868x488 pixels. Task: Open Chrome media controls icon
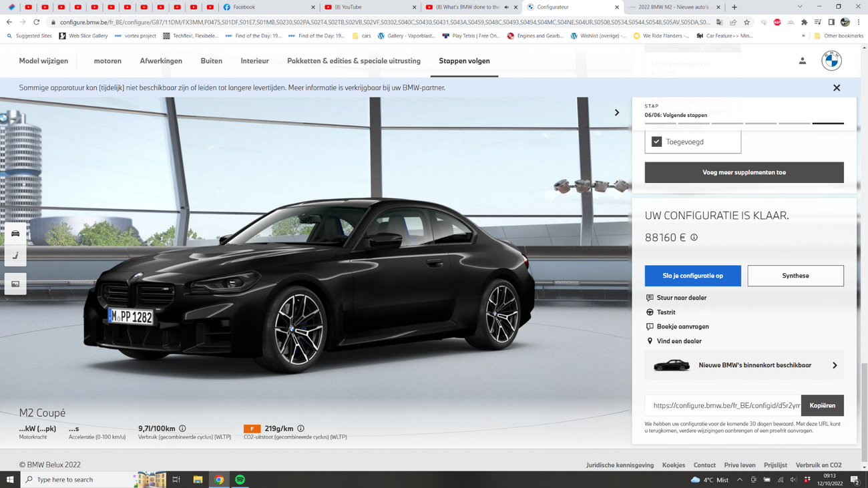[818, 22]
